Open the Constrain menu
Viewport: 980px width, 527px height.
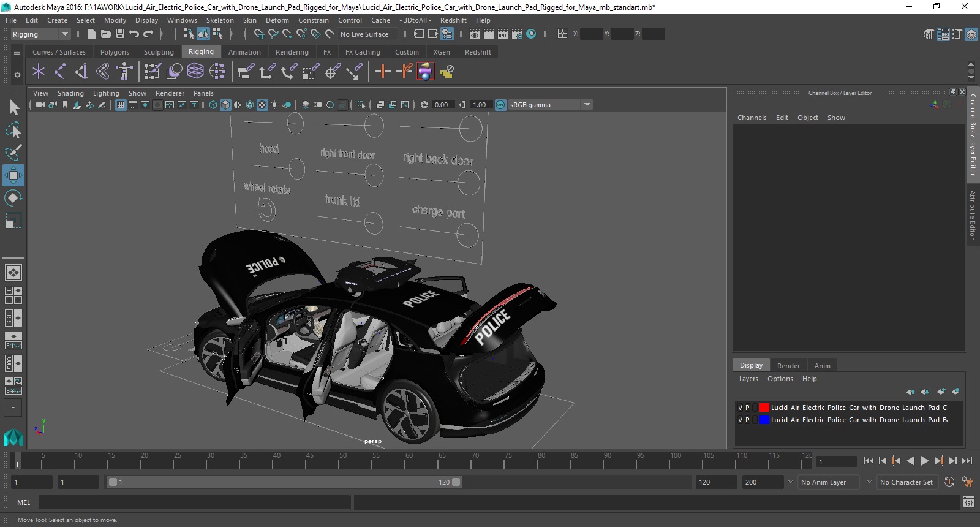click(313, 20)
